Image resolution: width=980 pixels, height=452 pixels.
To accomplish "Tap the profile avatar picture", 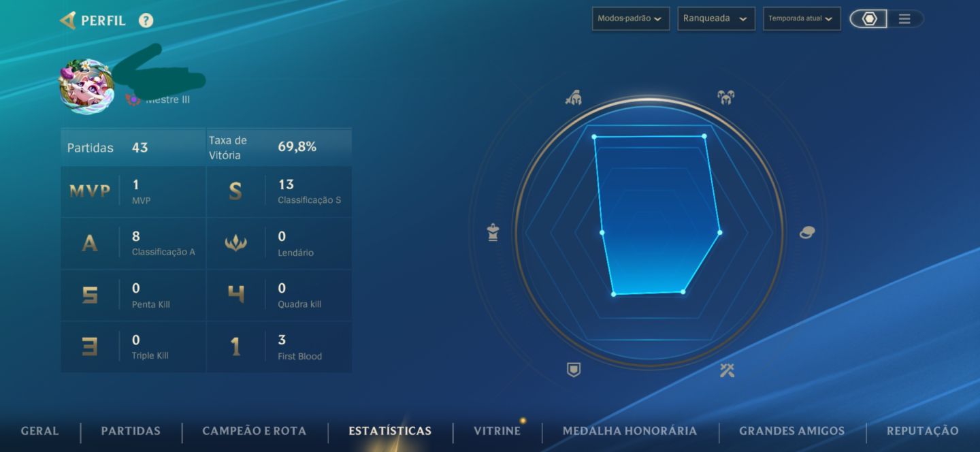I will pyautogui.click(x=86, y=86).
